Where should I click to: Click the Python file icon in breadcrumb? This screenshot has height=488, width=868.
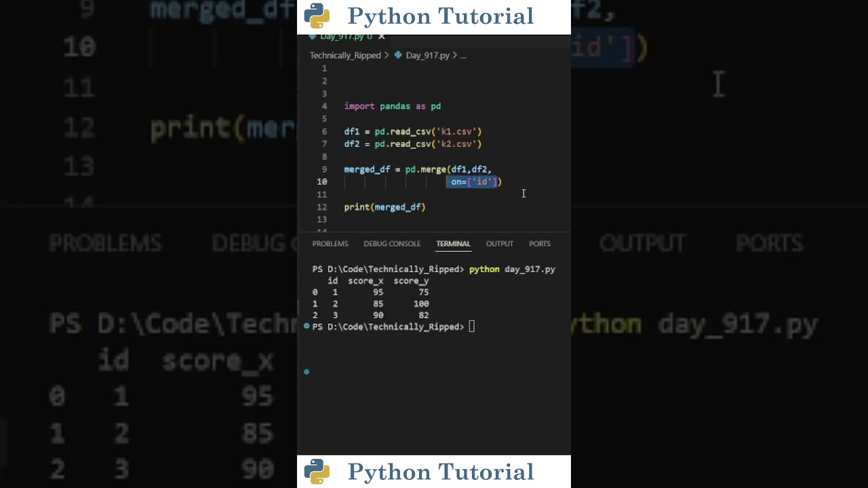(398, 56)
